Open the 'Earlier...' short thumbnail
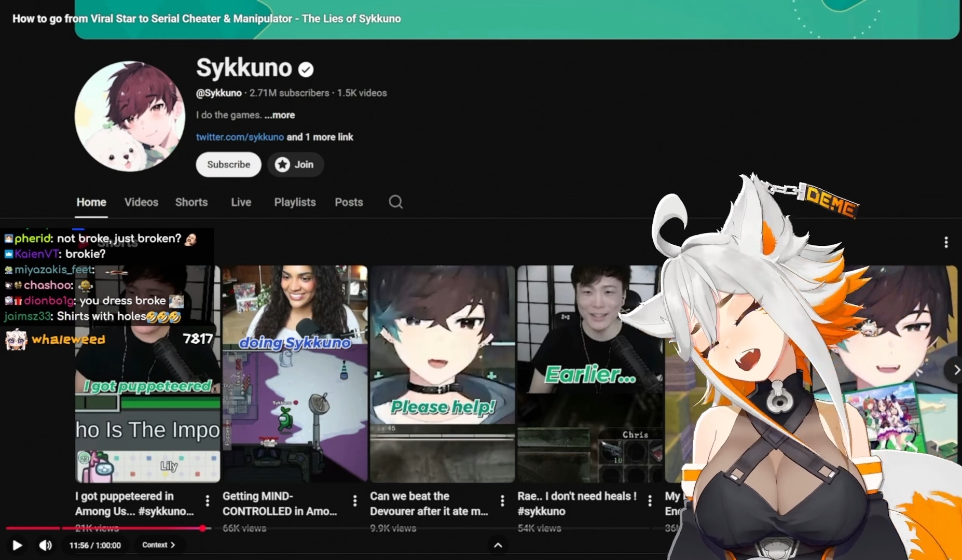This screenshot has height=560, width=962. (589, 374)
